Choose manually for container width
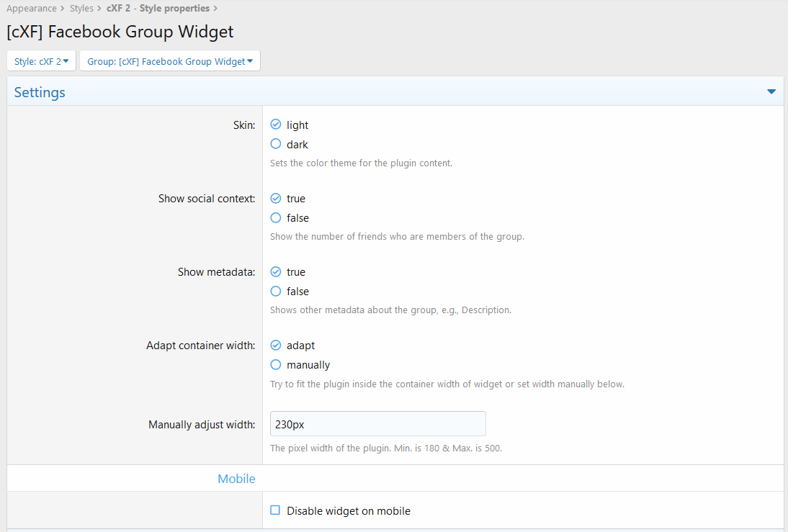 pyautogui.click(x=276, y=364)
